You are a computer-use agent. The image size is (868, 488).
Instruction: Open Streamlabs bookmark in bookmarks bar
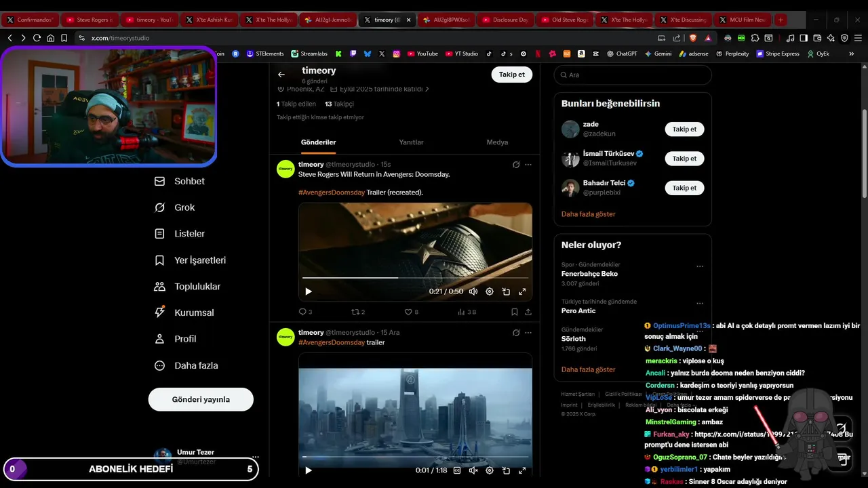(309, 54)
